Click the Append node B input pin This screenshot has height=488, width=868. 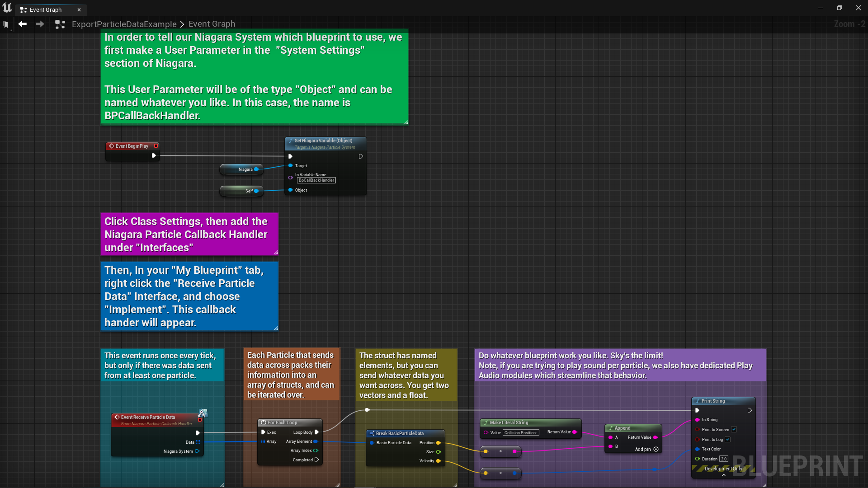point(610,446)
